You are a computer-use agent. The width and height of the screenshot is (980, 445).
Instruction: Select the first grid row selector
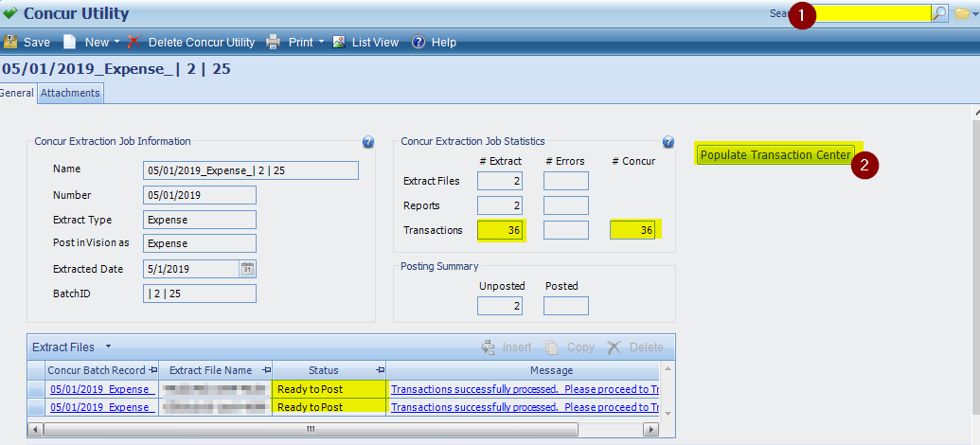(36, 389)
